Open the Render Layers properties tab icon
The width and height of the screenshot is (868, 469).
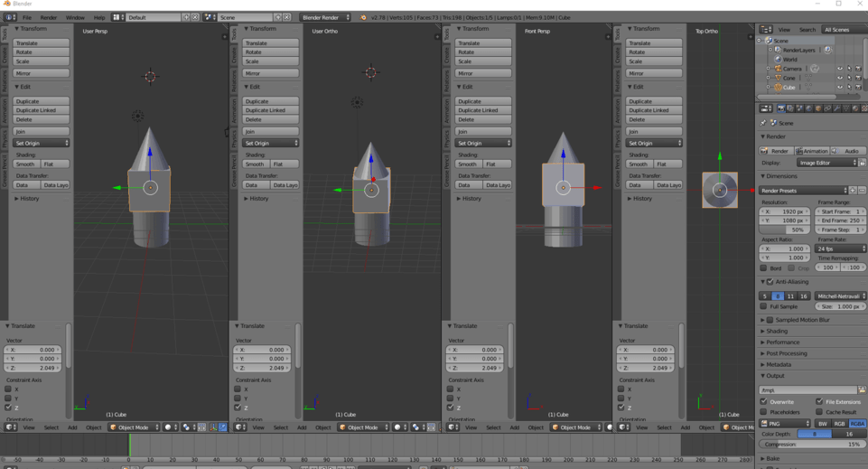pos(790,108)
